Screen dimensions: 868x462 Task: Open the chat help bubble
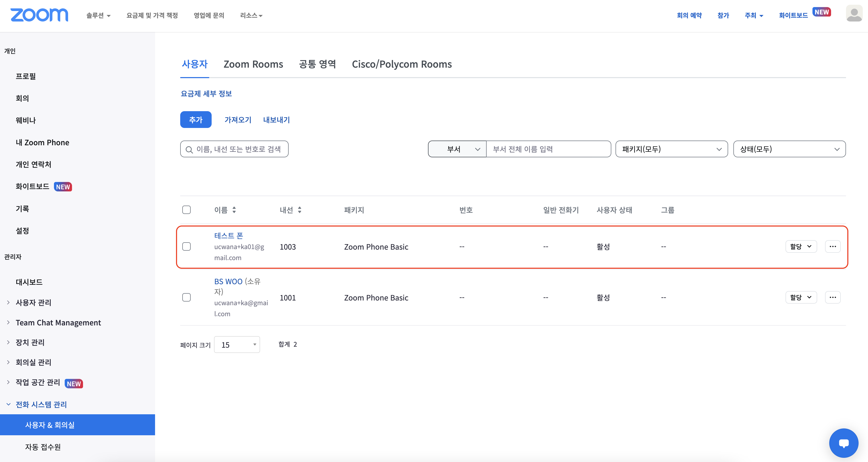(x=843, y=443)
